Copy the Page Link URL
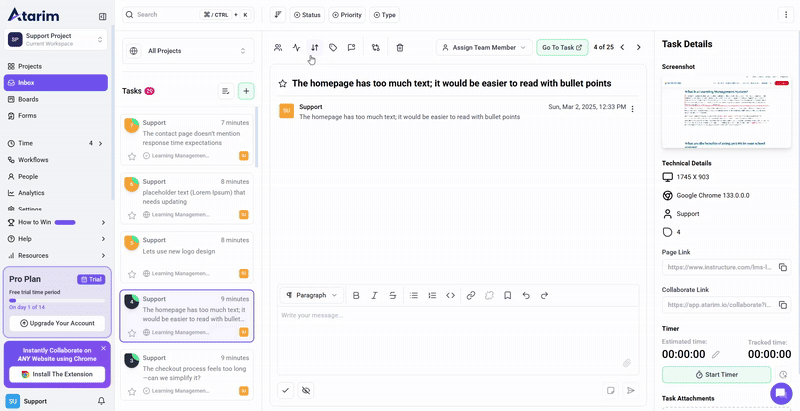 (x=783, y=267)
